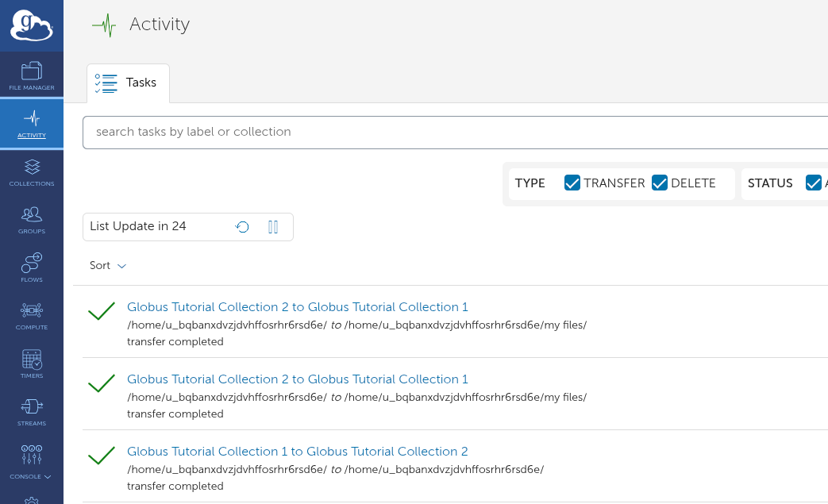Switch to the Tasks tab
Viewport: 828px width, 504px height.
pyautogui.click(x=128, y=83)
